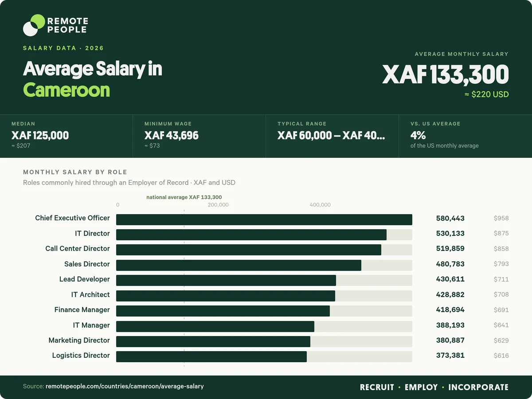Click the 'IT Manager' role label

pos(91,325)
